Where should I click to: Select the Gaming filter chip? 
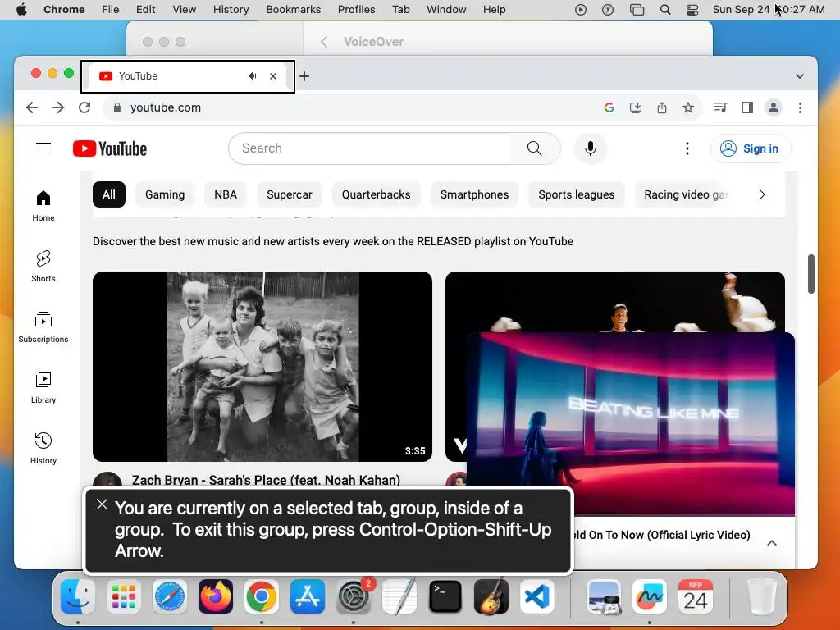coord(165,194)
